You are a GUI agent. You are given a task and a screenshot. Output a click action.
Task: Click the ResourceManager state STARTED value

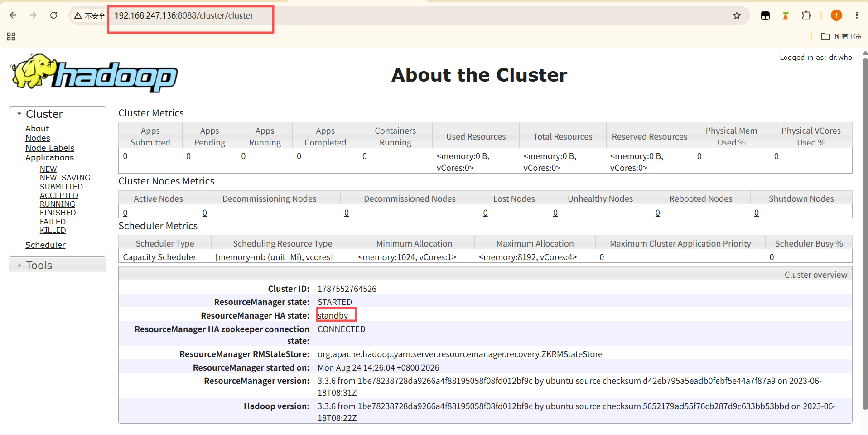[335, 302]
